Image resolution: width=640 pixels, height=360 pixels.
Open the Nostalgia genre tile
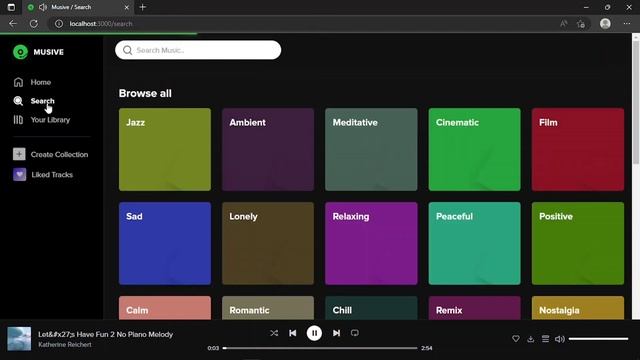click(578, 308)
